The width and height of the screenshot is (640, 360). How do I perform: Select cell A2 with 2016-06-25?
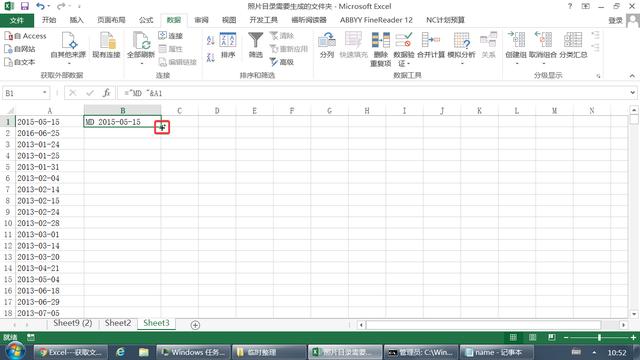coord(49,133)
